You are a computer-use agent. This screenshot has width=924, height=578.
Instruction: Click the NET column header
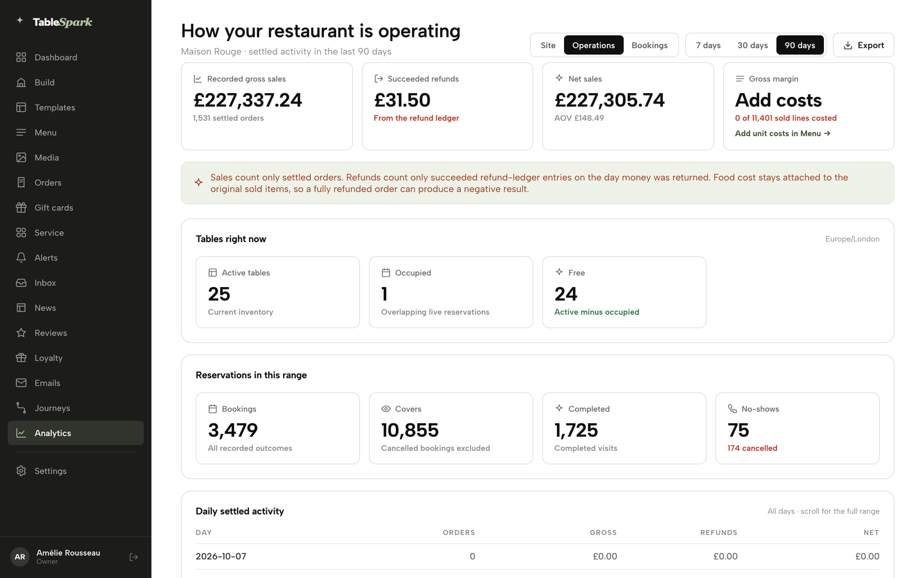(871, 532)
